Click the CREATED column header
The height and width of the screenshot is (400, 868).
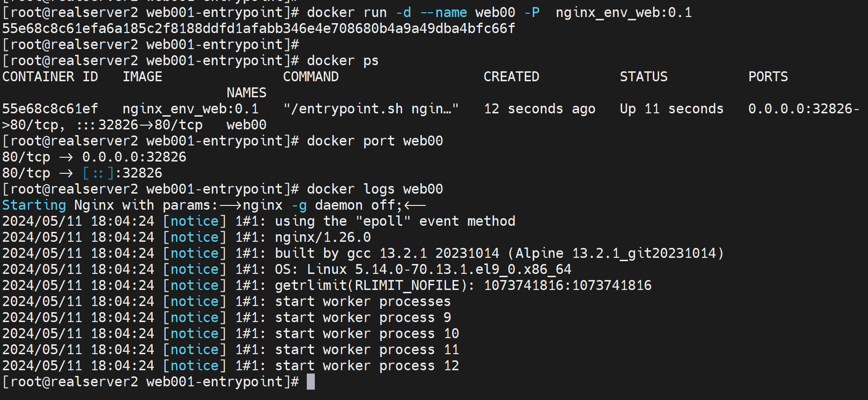[x=511, y=77]
